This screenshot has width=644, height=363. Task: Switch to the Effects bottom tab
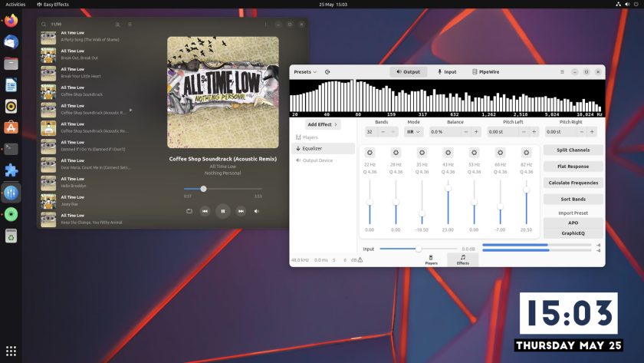pos(462,260)
